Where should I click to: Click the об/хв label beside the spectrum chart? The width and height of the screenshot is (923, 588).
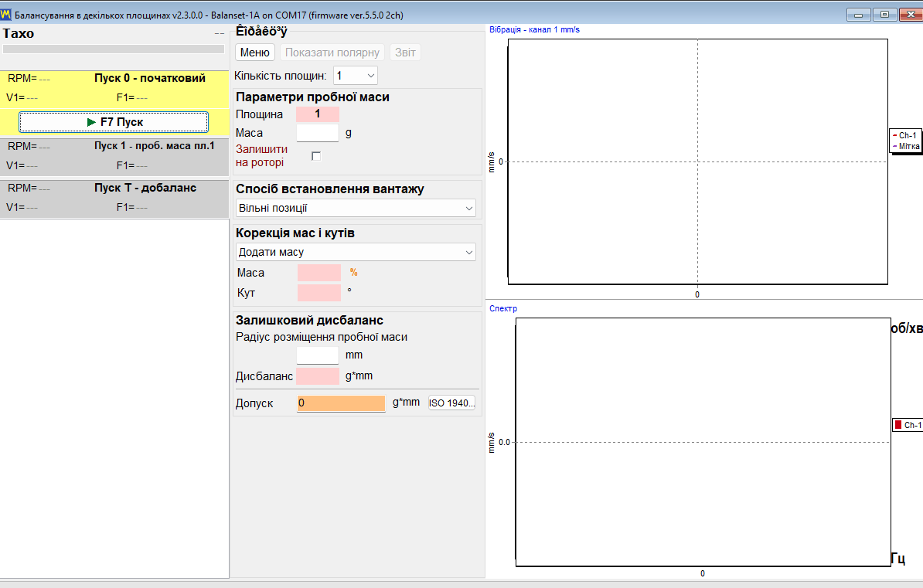pos(907,328)
